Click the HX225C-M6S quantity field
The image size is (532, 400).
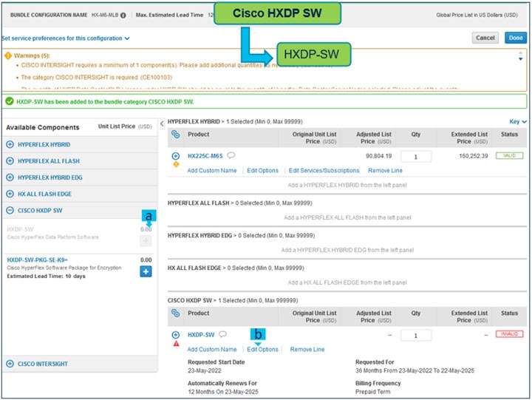(416, 157)
